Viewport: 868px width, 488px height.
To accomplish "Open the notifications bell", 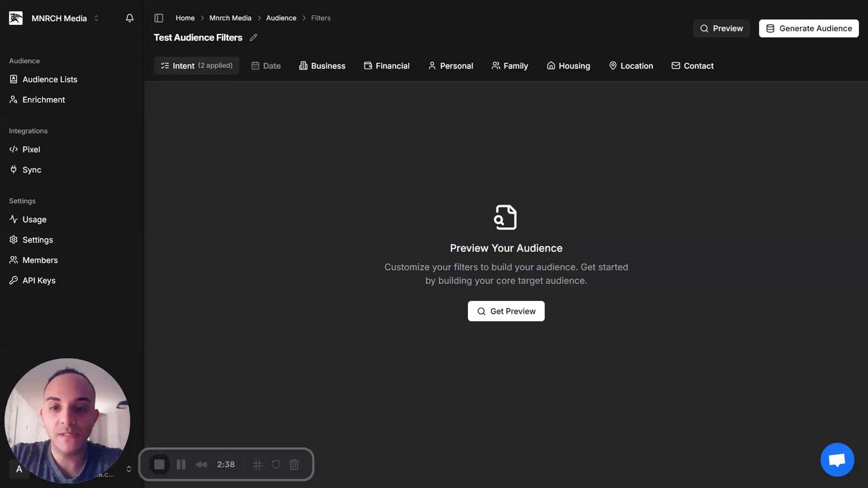I will [130, 18].
